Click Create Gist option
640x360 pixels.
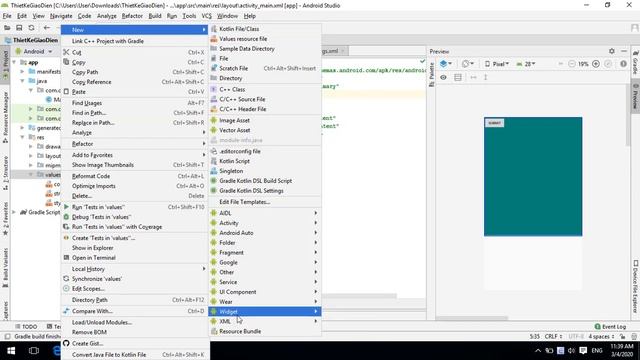tap(134, 343)
